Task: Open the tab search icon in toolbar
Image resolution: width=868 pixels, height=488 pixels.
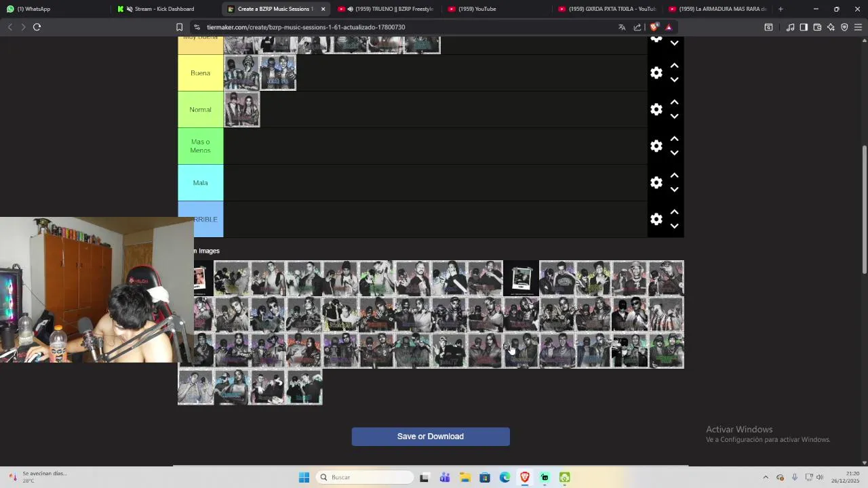Action: [x=768, y=27]
